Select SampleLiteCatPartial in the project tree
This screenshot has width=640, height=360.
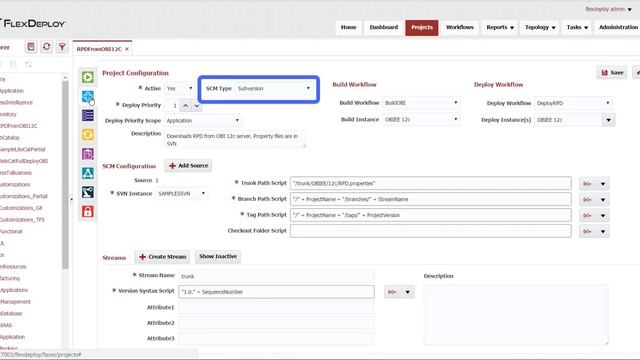coord(22,149)
